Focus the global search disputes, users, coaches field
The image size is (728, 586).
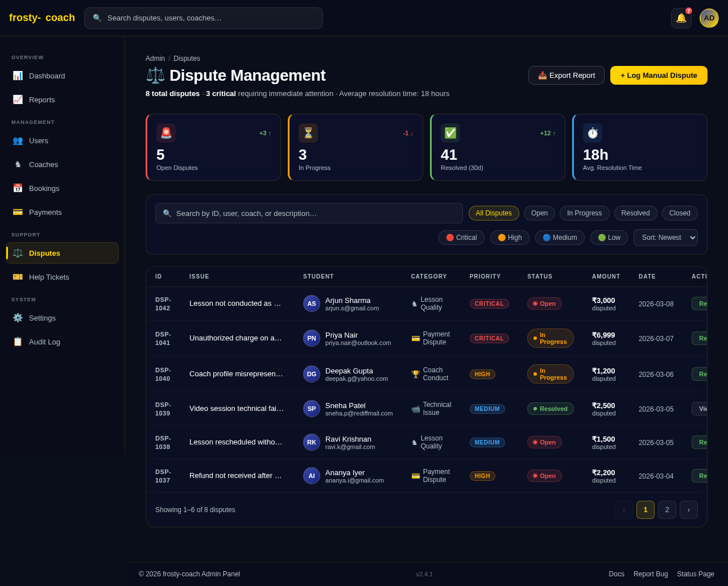tap(204, 18)
